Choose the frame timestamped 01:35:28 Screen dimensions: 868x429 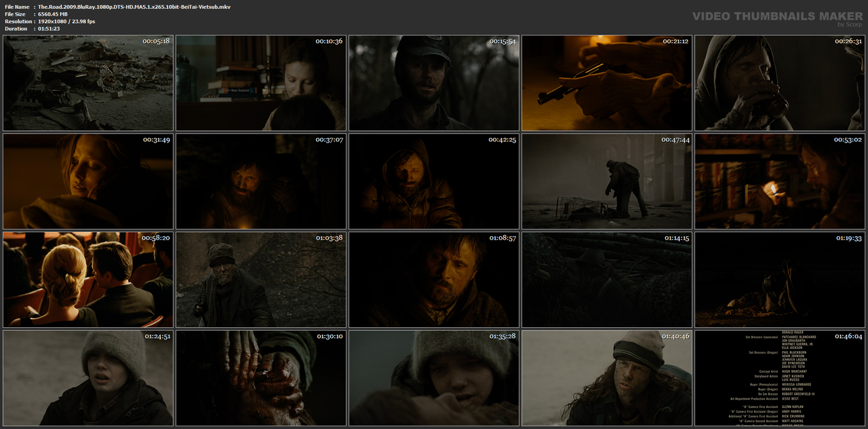tap(434, 378)
